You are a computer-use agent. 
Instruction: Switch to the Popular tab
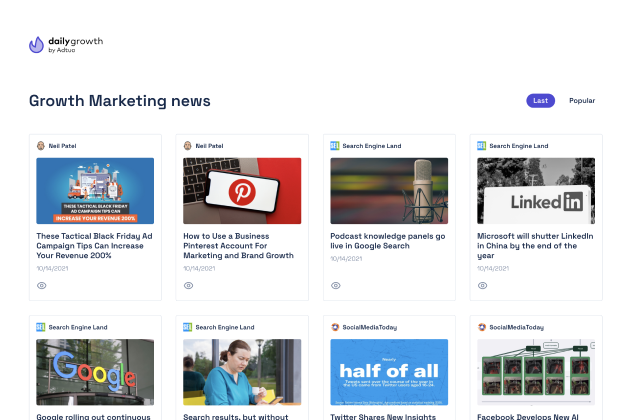coord(582,100)
